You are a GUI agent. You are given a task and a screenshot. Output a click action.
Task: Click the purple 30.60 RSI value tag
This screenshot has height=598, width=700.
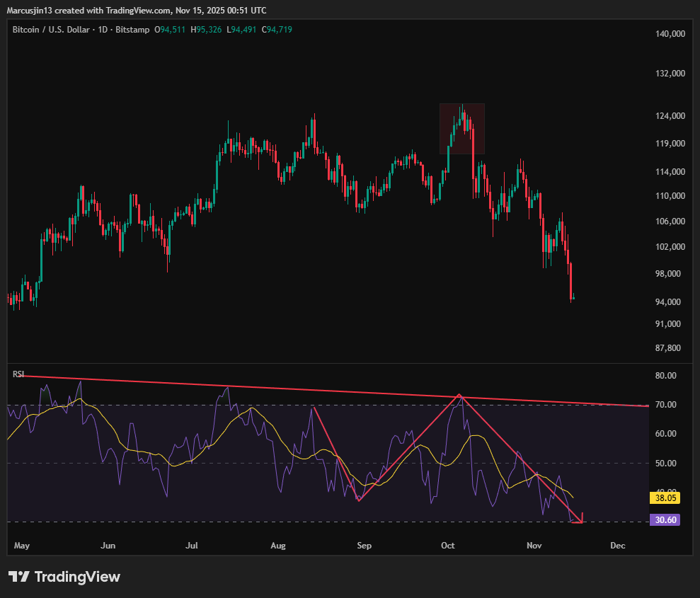[x=665, y=520]
